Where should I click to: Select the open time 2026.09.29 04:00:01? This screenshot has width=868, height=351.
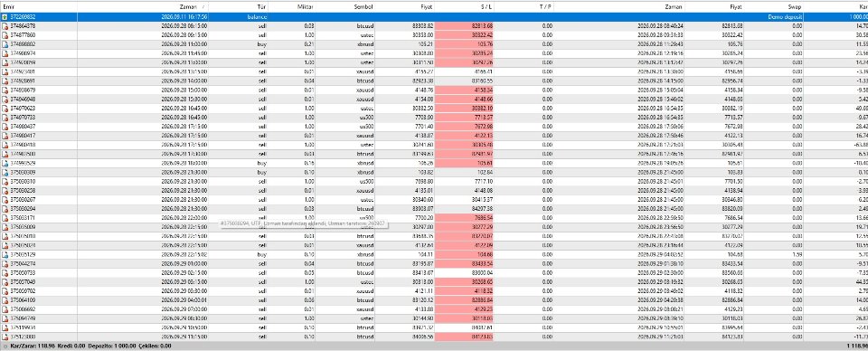click(184, 300)
